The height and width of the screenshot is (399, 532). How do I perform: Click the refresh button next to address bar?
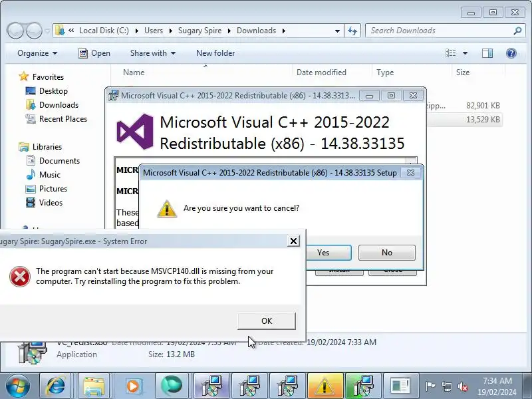click(x=352, y=31)
